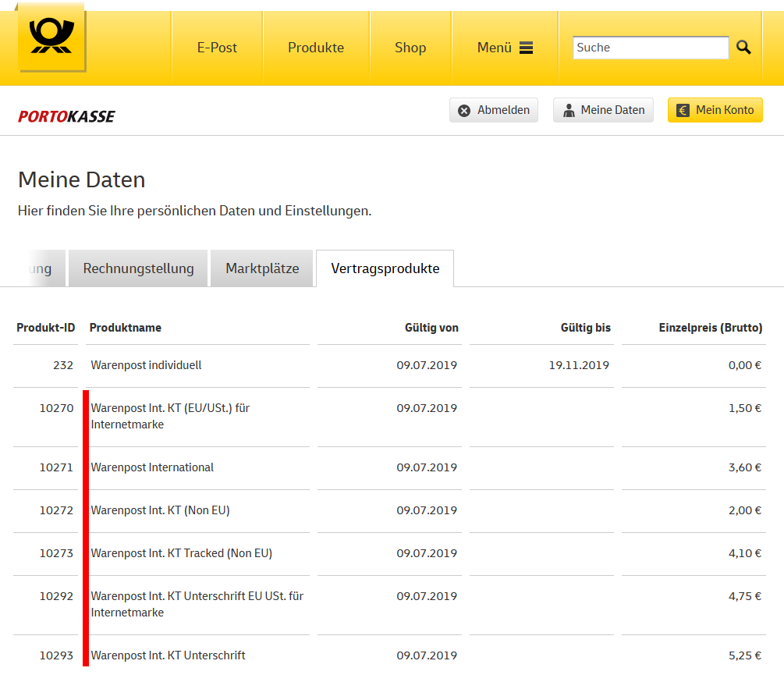Click the price 3,60 €
This screenshot has width=784, height=682.
tap(744, 467)
